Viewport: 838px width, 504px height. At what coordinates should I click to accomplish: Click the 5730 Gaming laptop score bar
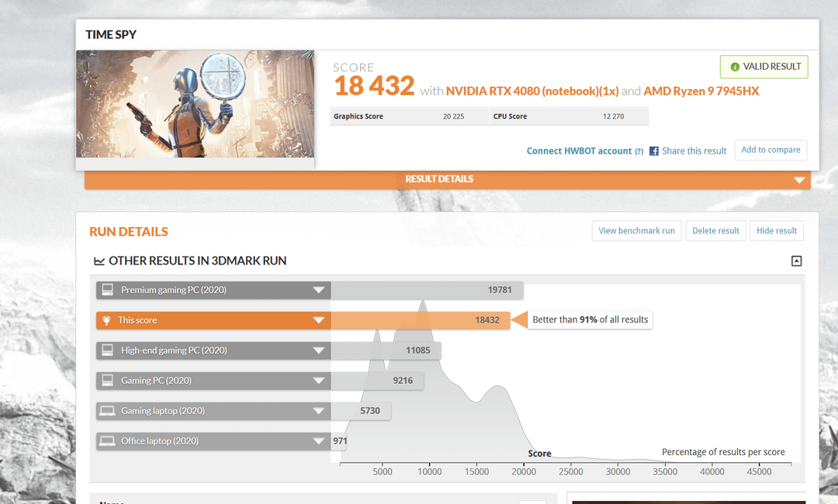coord(361,411)
